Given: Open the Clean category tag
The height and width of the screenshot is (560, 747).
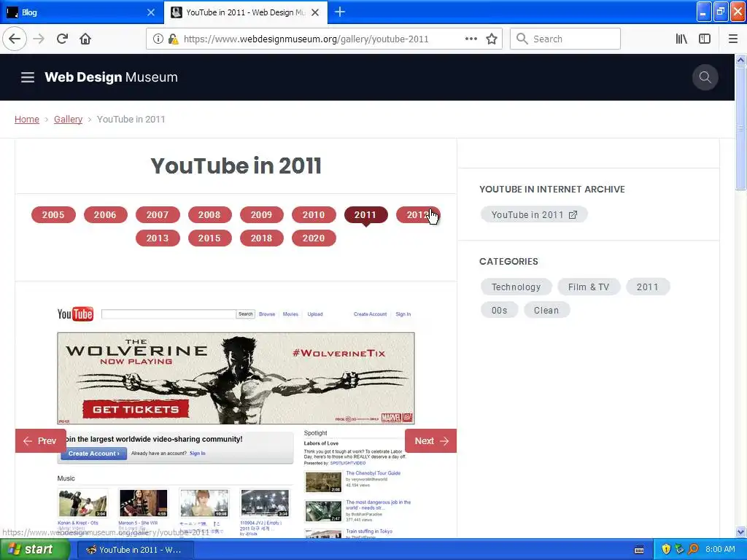Looking at the screenshot, I should pyautogui.click(x=546, y=311).
